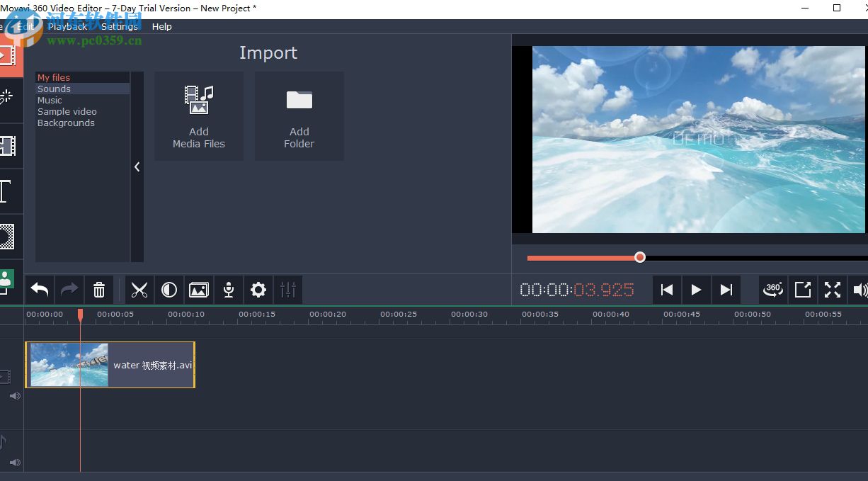Mute the video track audio
This screenshot has width=868, height=481.
(14, 396)
